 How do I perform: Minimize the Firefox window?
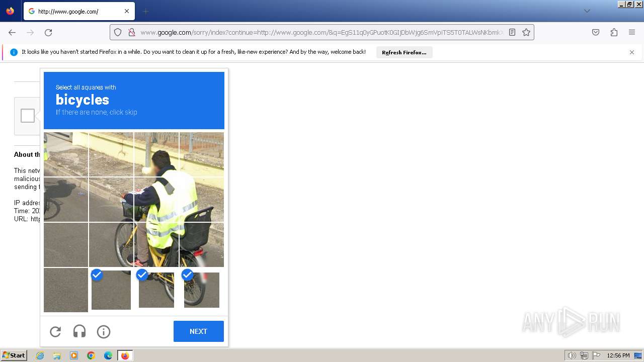pos(622,4)
